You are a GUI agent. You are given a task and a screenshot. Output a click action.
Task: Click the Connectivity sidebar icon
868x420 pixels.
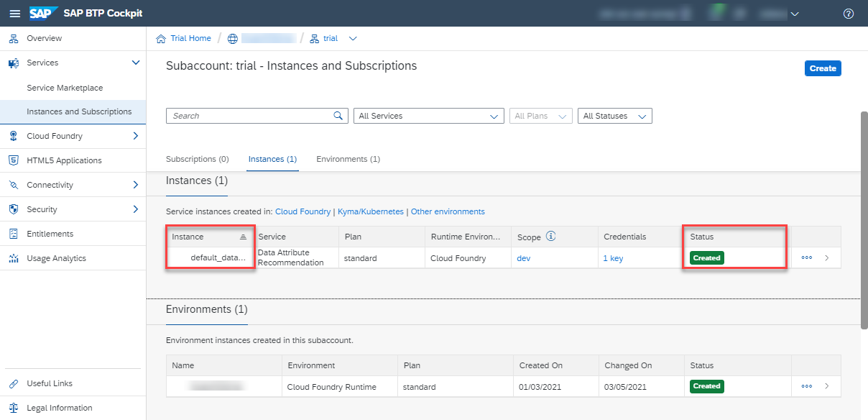(x=13, y=185)
